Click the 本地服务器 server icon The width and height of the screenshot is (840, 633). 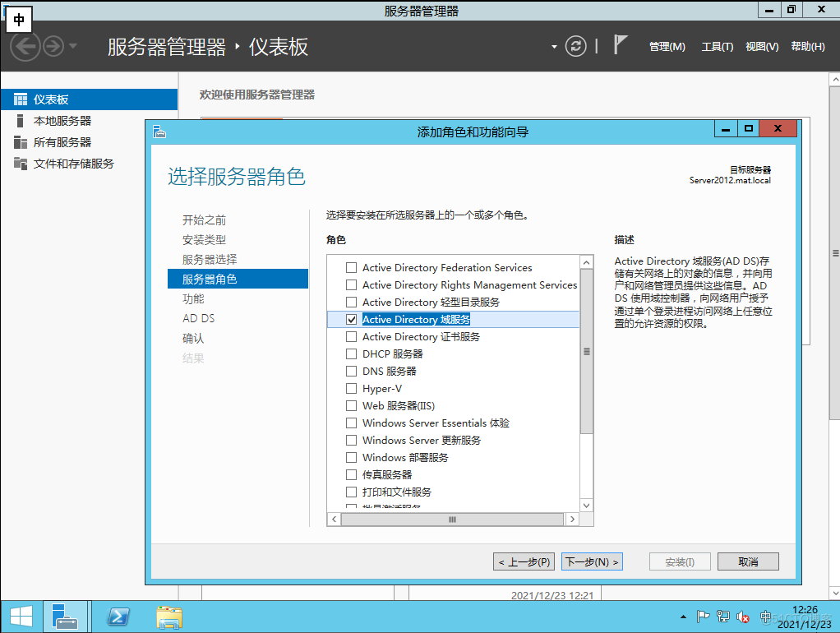coord(21,121)
